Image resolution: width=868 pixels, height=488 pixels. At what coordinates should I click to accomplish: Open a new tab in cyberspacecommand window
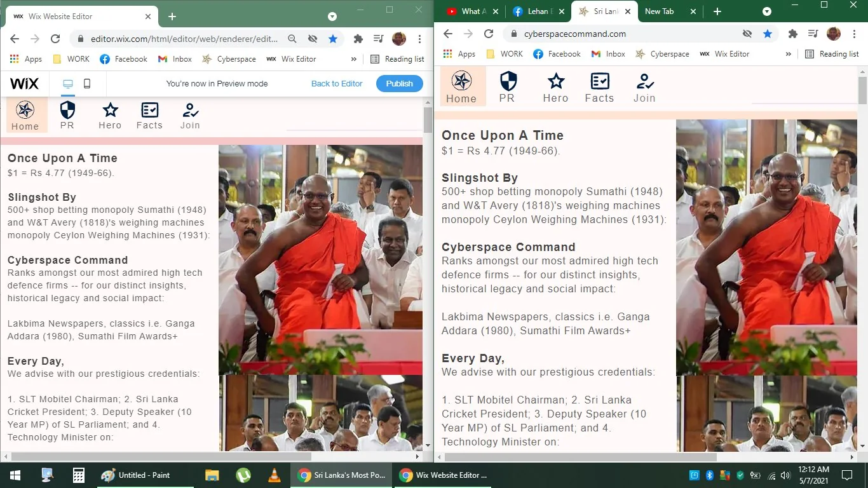click(717, 11)
